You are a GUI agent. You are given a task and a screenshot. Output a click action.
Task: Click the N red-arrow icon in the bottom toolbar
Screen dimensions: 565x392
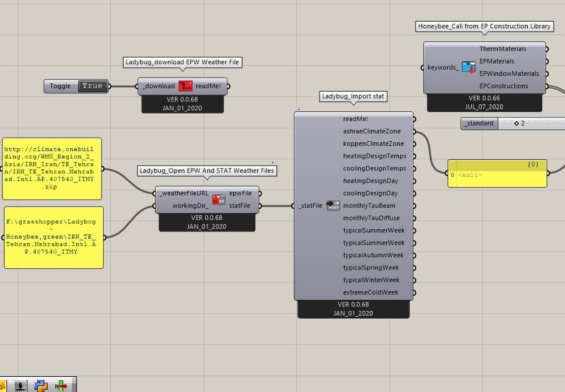coord(61,386)
